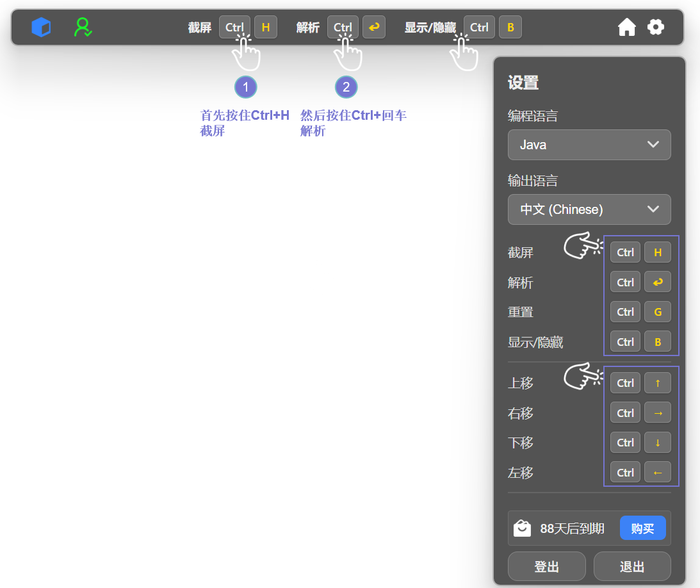Click the 登出 button
Image resolution: width=700 pixels, height=588 pixels.
pyautogui.click(x=546, y=567)
